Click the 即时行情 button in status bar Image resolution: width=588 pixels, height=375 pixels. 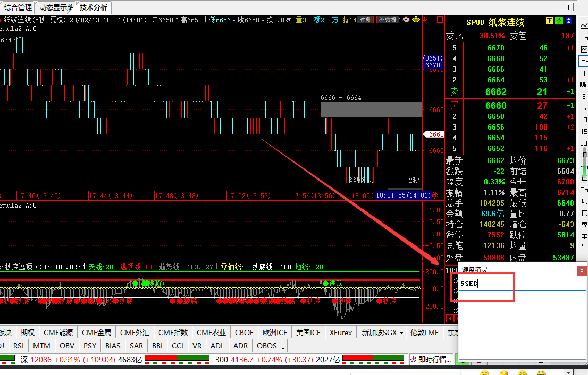point(431,360)
